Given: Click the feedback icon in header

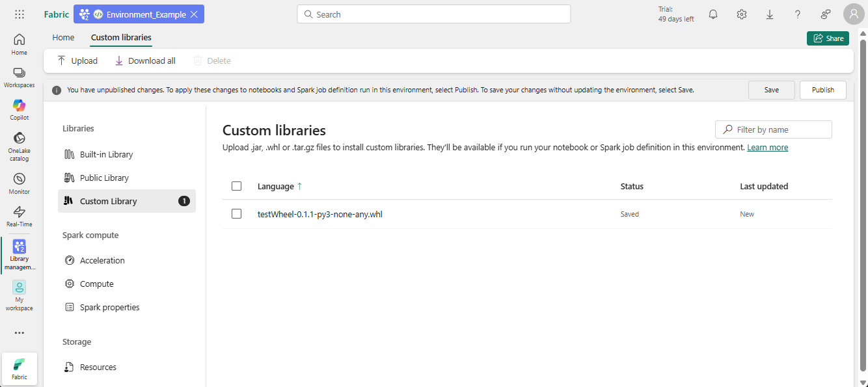Looking at the screenshot, I should pyautogui.click(x=826, y=14).
